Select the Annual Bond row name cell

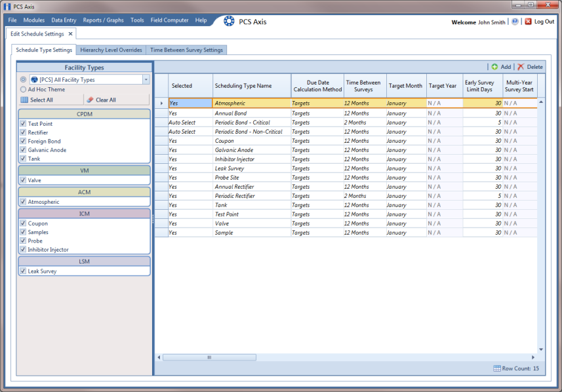252,113
